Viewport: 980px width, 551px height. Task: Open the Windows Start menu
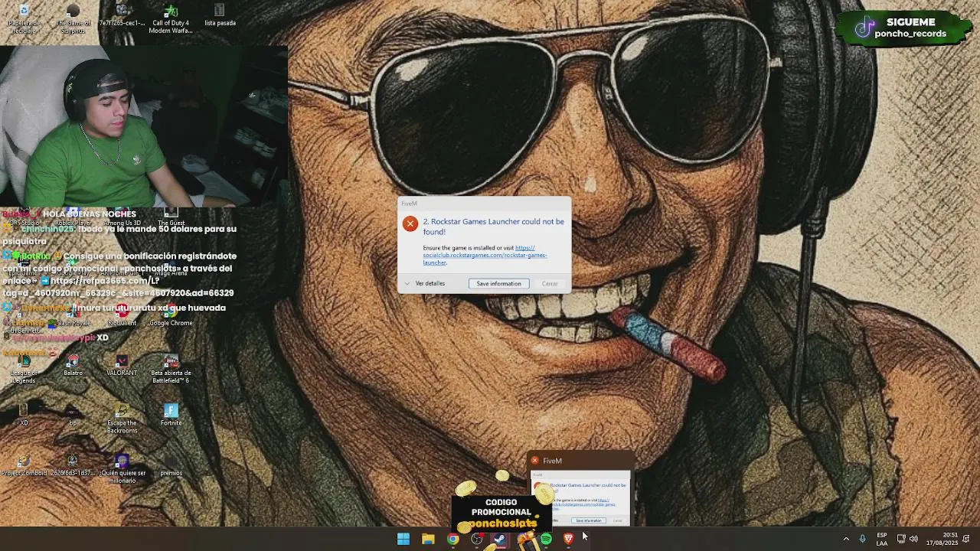pyautogui.click(x=403, y=539)
